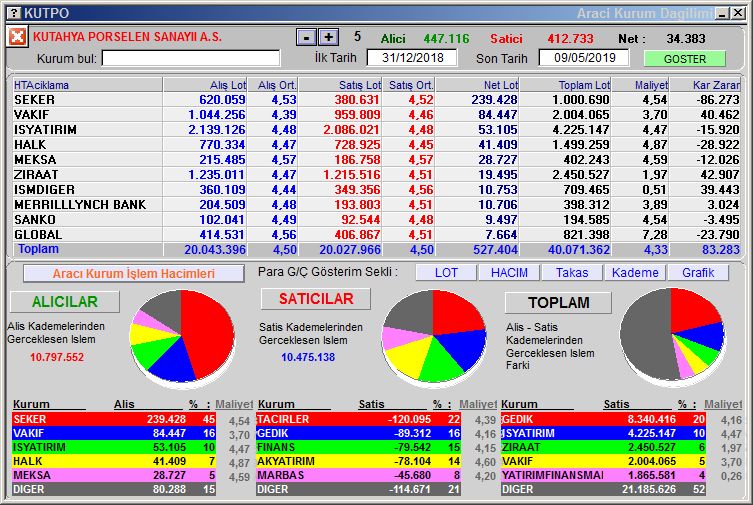Open the Kademe view
Image resolution: width=753 pixels, height=505 pixels.
[635, 273]
